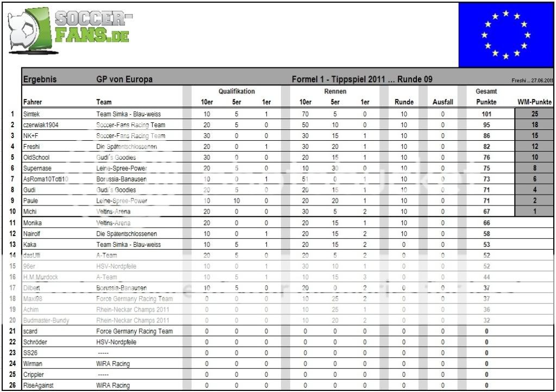The height and width of the screenshot is (392, 556).
Task: Click the European Union flag image
Action: [x=506, y=35]
